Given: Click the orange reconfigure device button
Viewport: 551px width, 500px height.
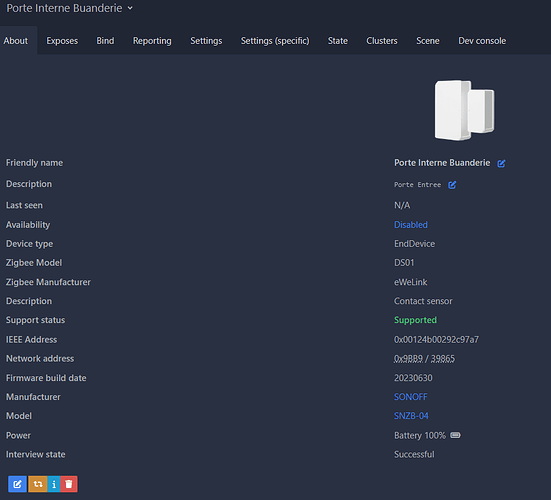Looking at the screenshot, I should [x=38, y=484].
